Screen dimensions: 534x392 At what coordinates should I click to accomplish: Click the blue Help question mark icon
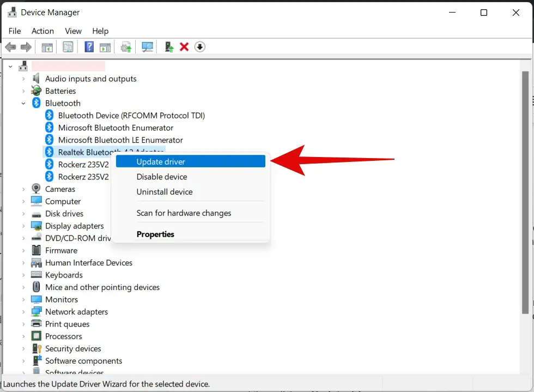click(x=89, y=47)
